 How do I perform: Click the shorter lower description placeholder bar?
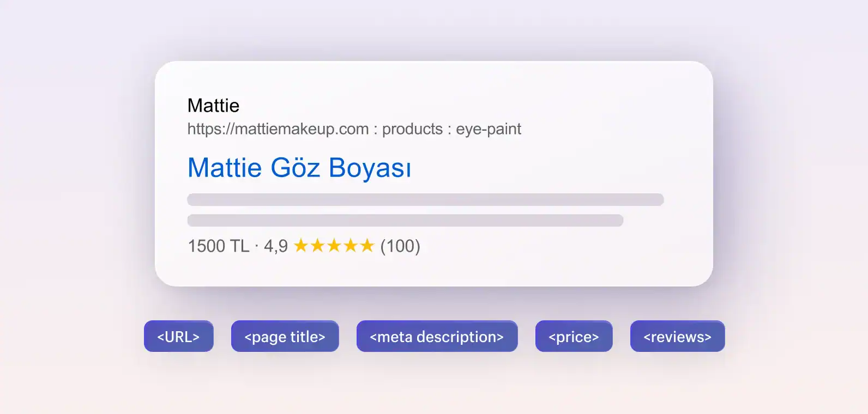tap(405, 221)
